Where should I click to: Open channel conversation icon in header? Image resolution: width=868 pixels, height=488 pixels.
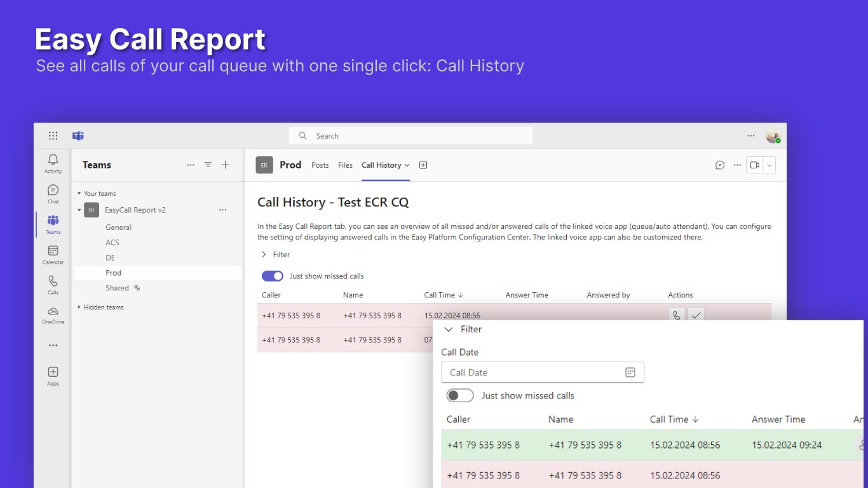(720, 165)
